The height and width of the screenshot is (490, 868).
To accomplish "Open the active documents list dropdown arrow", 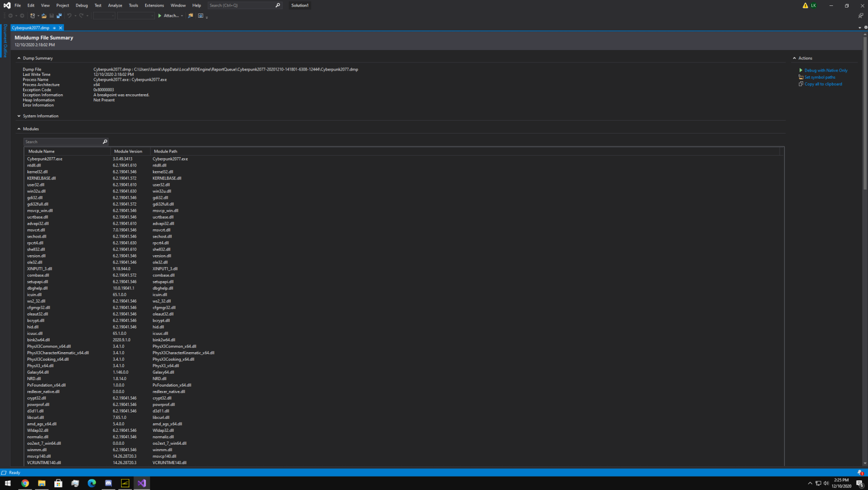I will tap(859, 27).
